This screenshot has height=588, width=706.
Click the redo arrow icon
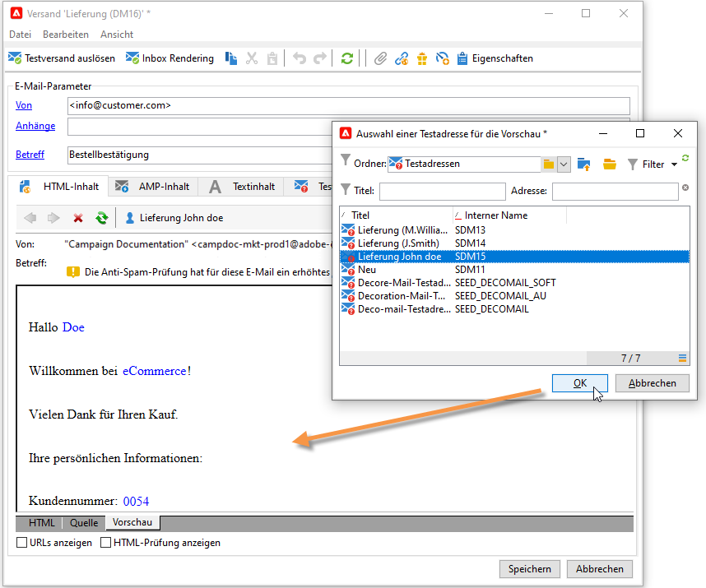click(320, 58)
